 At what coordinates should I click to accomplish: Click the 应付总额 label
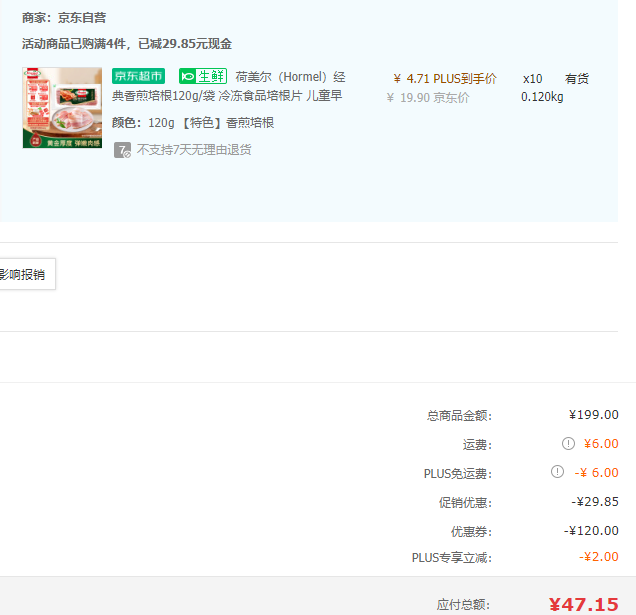[463, 605]
